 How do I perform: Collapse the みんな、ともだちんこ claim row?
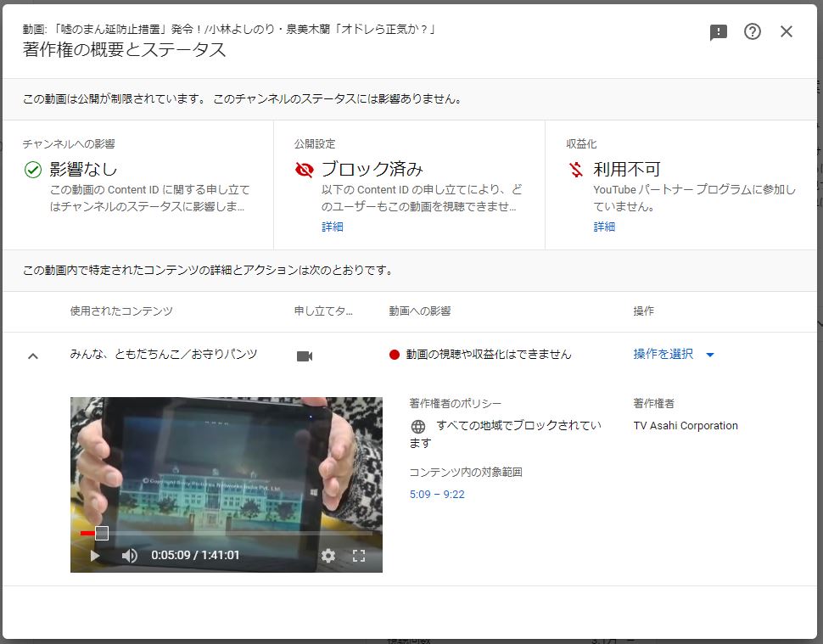(33, 356)
